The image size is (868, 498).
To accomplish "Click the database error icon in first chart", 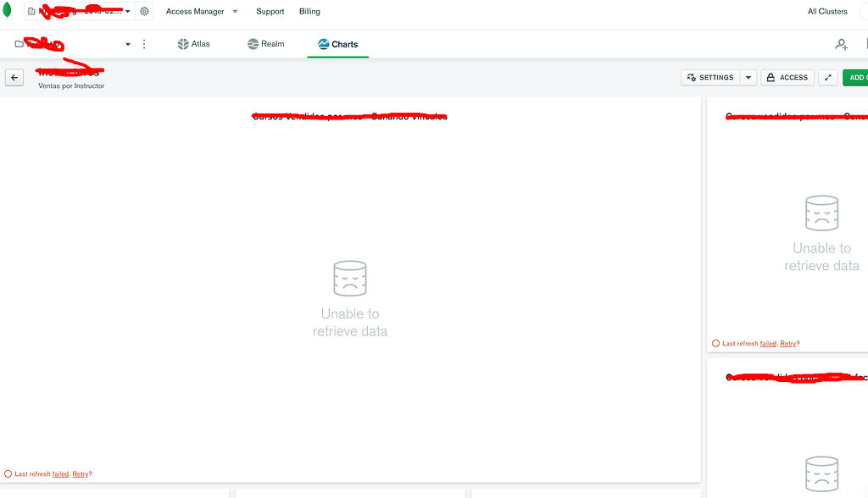I will [x=350, y=278].
